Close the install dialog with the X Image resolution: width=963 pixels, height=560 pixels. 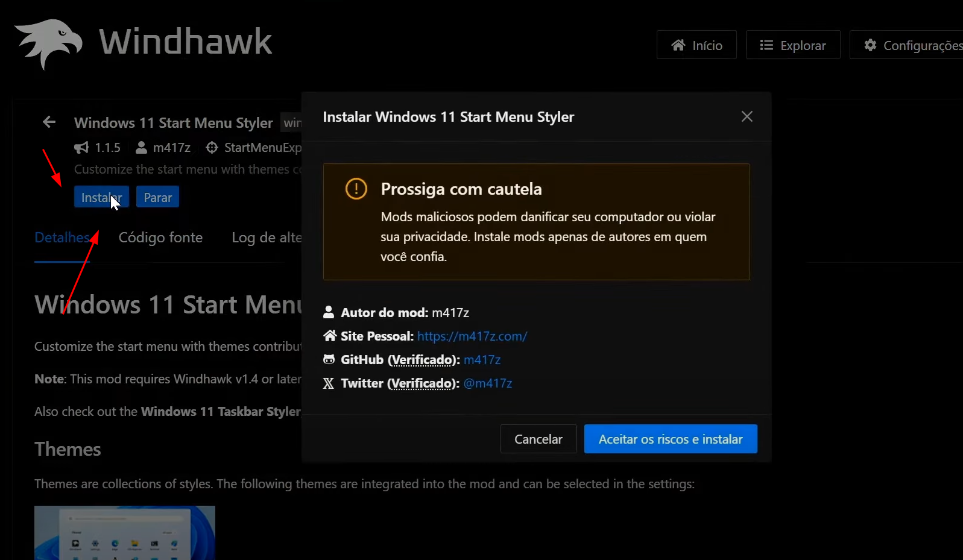click(746, 116)
